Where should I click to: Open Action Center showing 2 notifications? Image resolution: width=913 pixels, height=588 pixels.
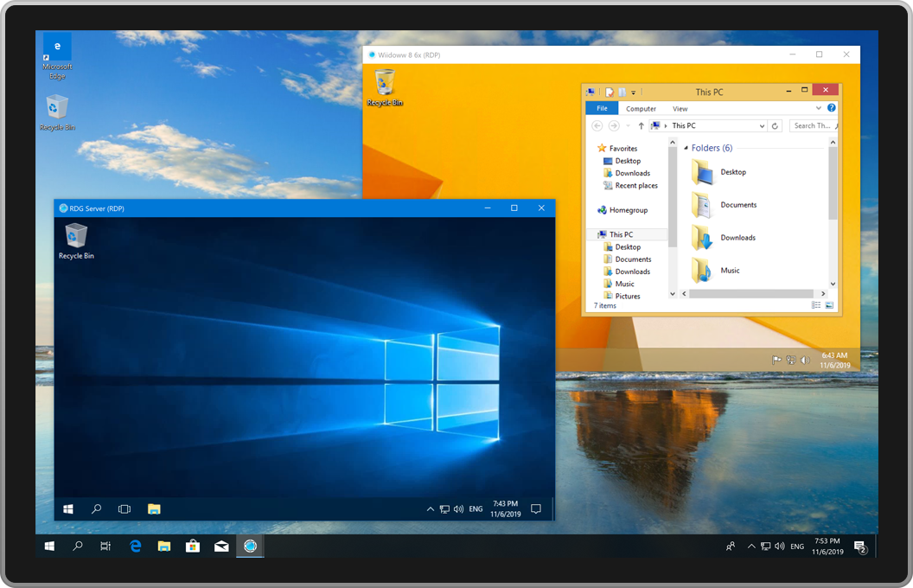coord(861,546)
